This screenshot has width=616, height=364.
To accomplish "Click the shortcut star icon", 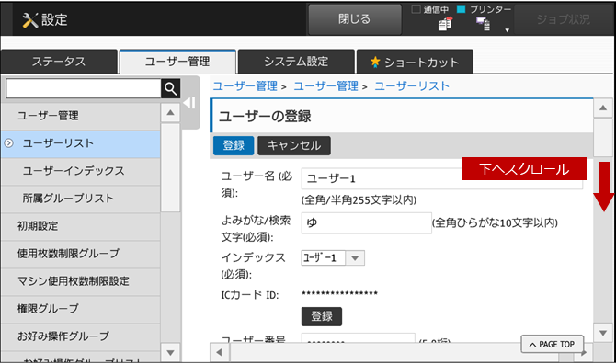I will pyautogui.click(x=375, y=62).
